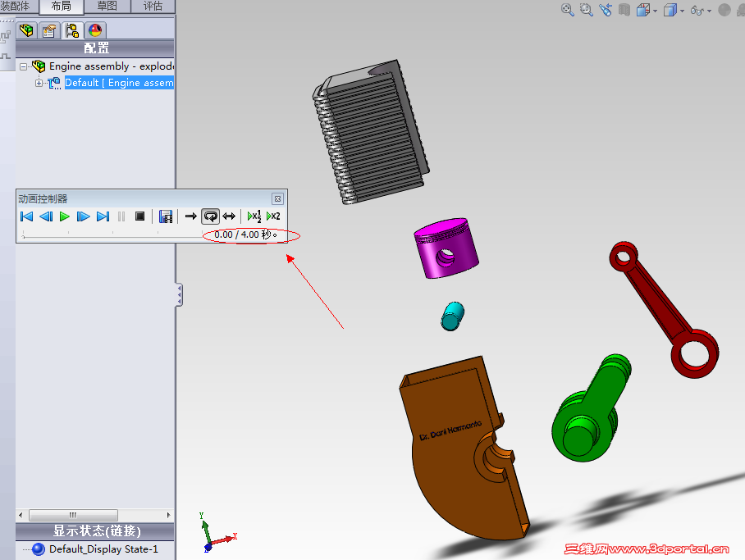The width and height of the screenshot is (745, 560).
Task: Switch to the 评估 tab
Action: pos(153,7)
